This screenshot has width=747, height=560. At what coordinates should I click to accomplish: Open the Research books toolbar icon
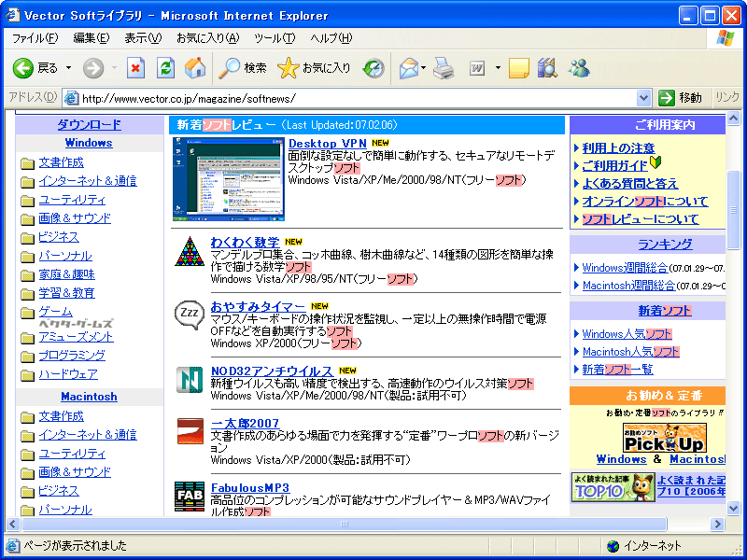(x=548, y=68)
